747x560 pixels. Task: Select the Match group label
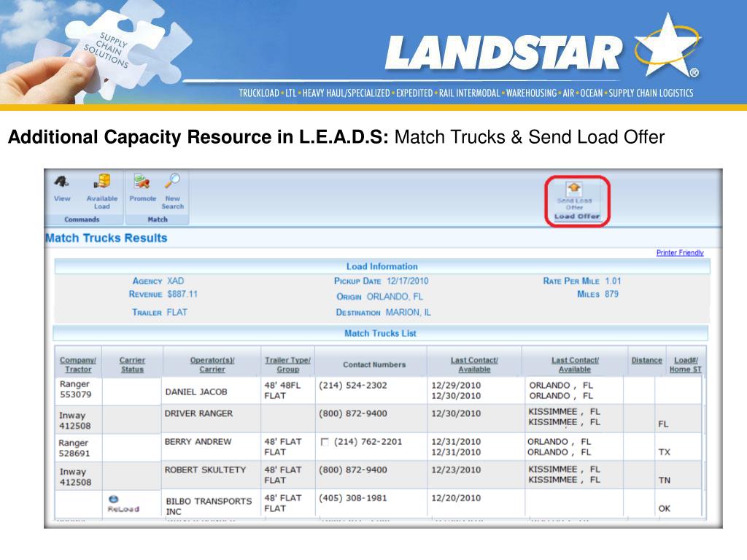(158, 219)
